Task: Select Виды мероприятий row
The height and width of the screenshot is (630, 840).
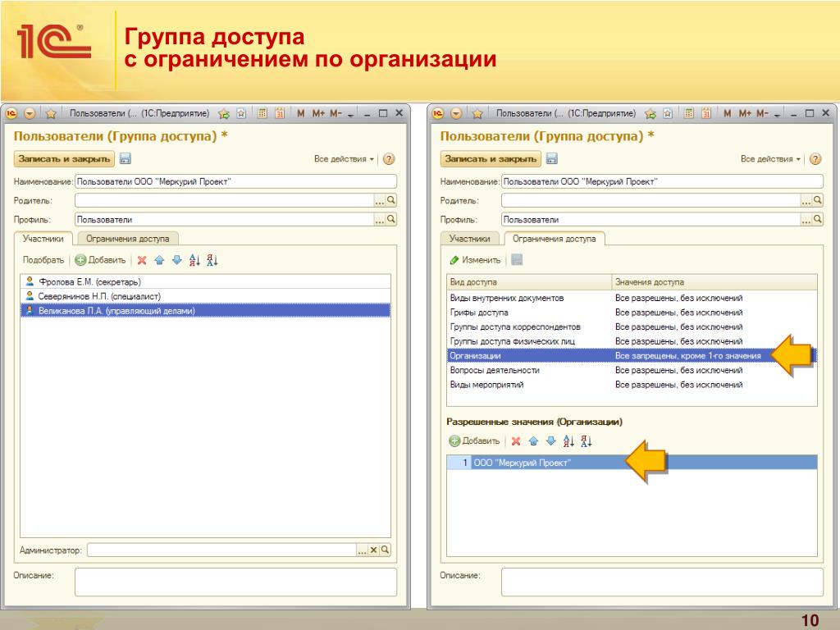Action: tap(632, 385)
